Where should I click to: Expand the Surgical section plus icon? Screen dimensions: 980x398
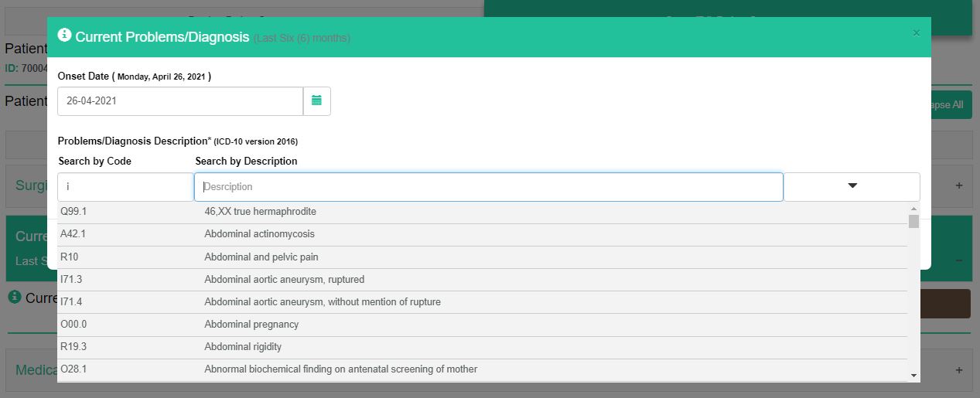coord(959,186)
